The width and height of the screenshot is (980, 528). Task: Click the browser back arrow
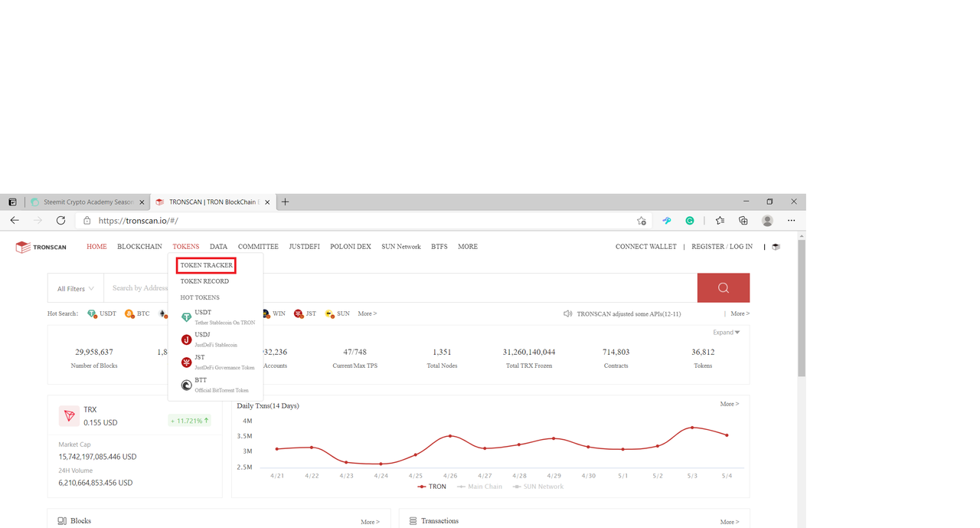click(15, 220)
